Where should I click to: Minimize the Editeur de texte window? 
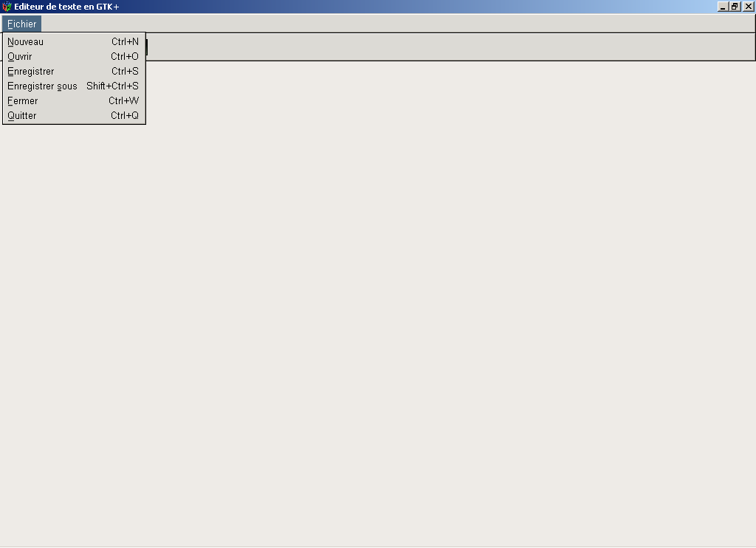pyautogui.click(x=723, y=7)
